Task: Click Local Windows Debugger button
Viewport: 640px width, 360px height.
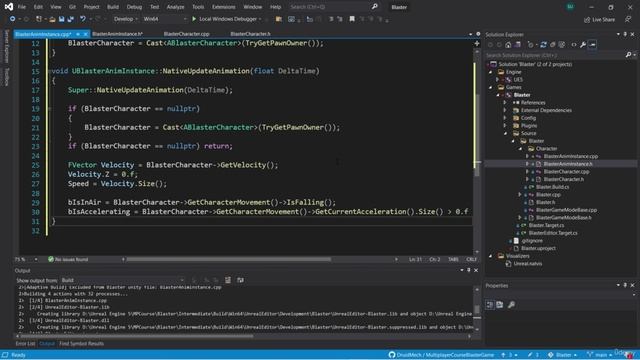Action: click(x=228, y=19)
